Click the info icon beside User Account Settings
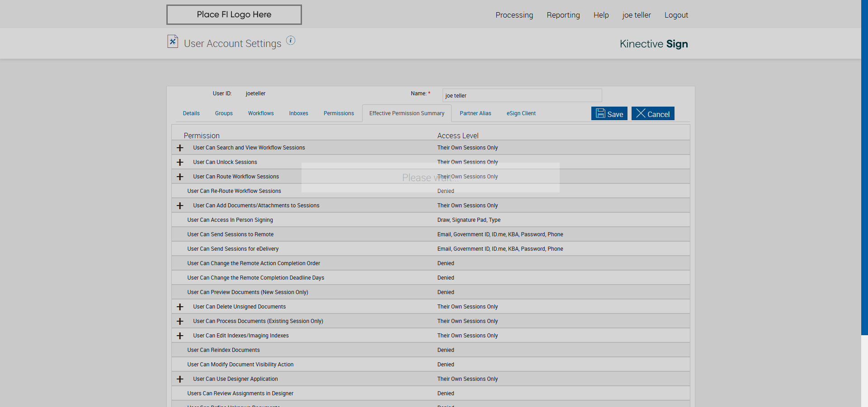Screen dimensions: 868x407 291,41
